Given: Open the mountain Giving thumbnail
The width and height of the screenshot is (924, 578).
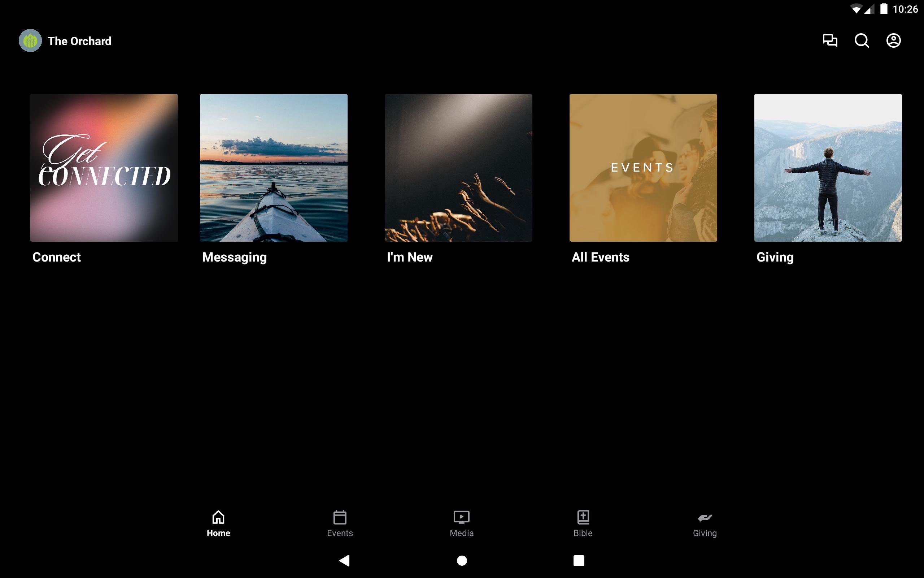Looking at the screenshot, I should coord(828,168).
